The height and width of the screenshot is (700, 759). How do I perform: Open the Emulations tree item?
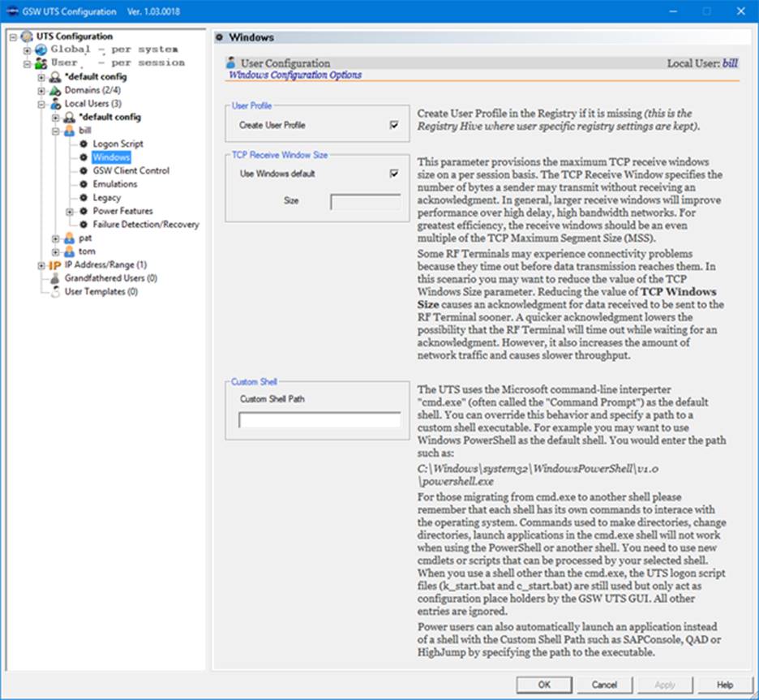(115, 184)
